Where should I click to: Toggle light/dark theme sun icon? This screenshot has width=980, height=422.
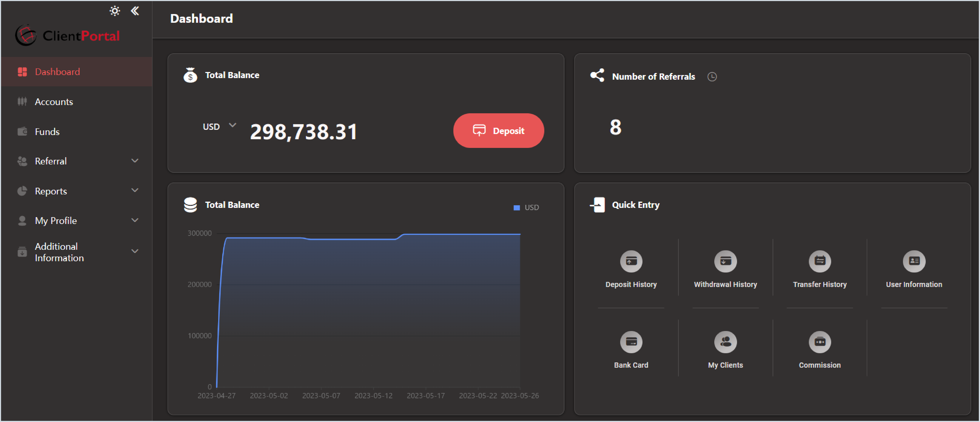[x=115, y=11]
